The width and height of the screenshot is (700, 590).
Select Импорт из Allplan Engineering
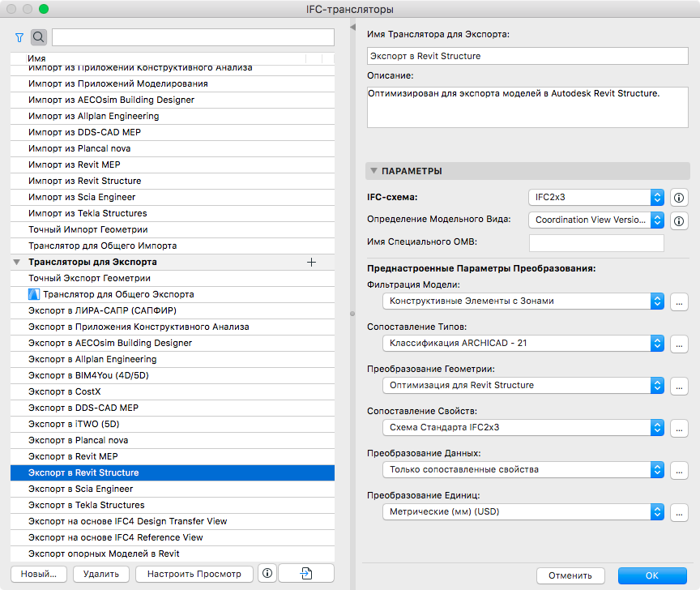click(x=173, y=116)
